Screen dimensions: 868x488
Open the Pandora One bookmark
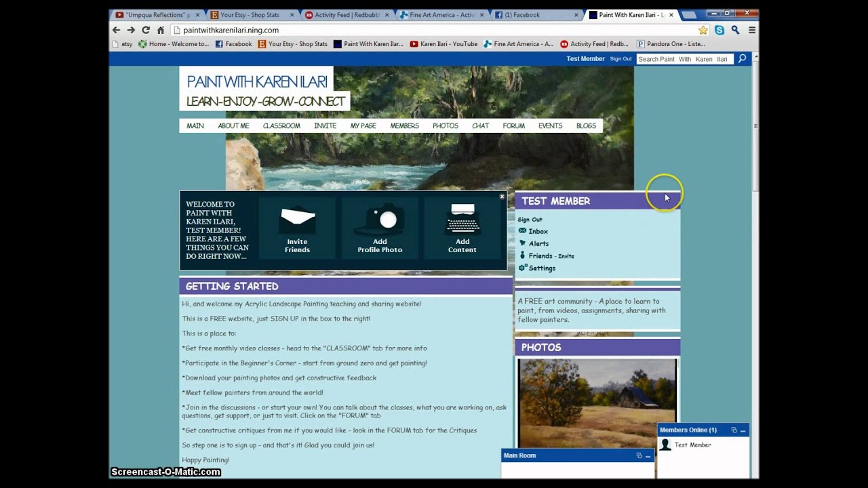(671, 44)
